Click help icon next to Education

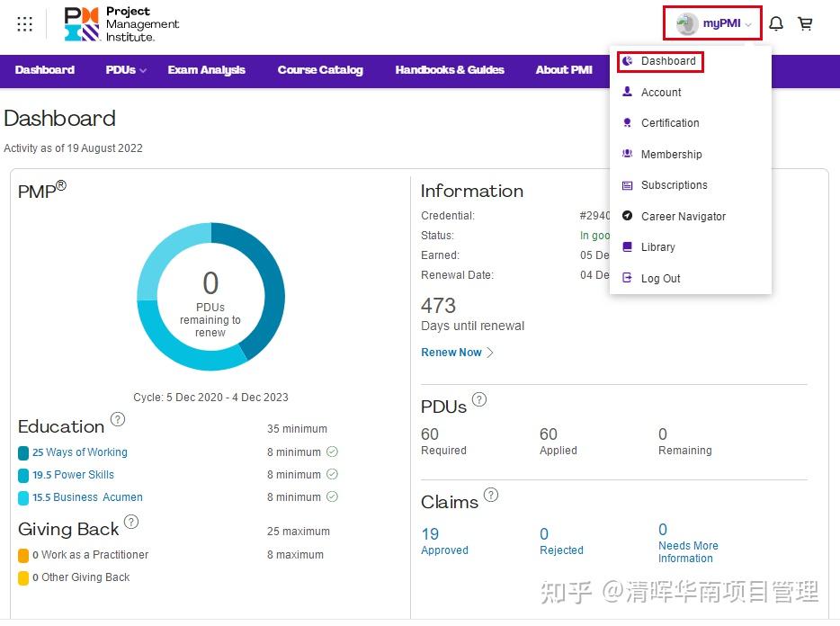118,419
